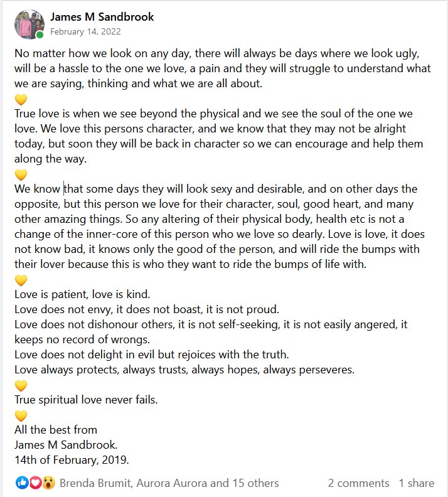Click yellow heart above "We know that some days"

point(21,174)
